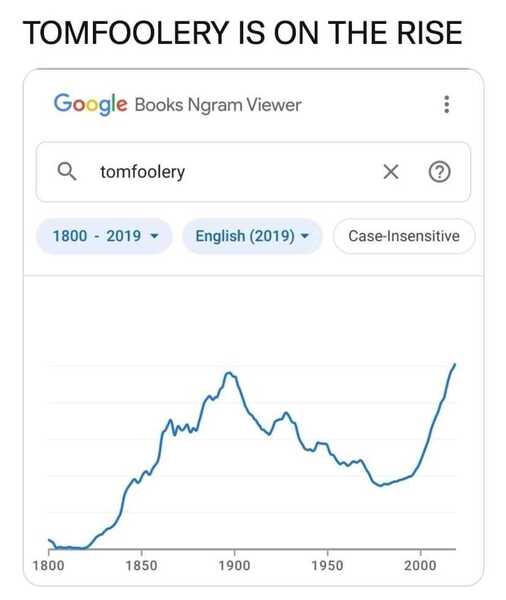Open the English (2019) corpus dropdown
The width and height of the screenshot is (506, 600).
pyautogui.click(x=252, y=236)
